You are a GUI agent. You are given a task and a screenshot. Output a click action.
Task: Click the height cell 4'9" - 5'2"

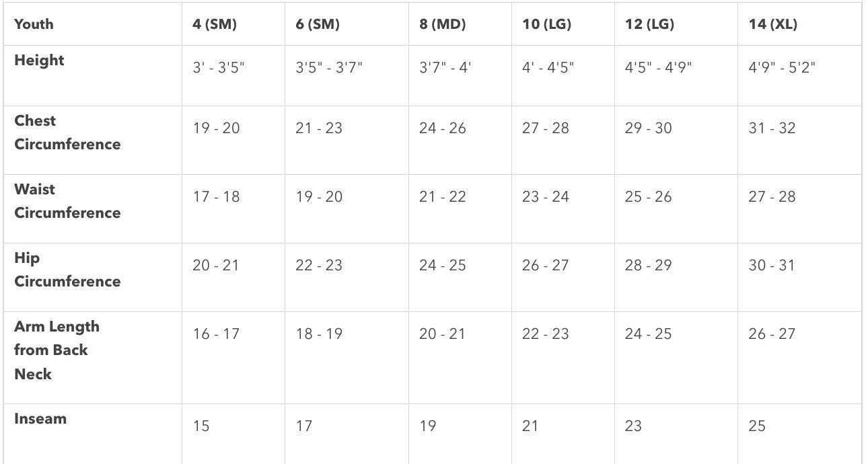point(782,68)
